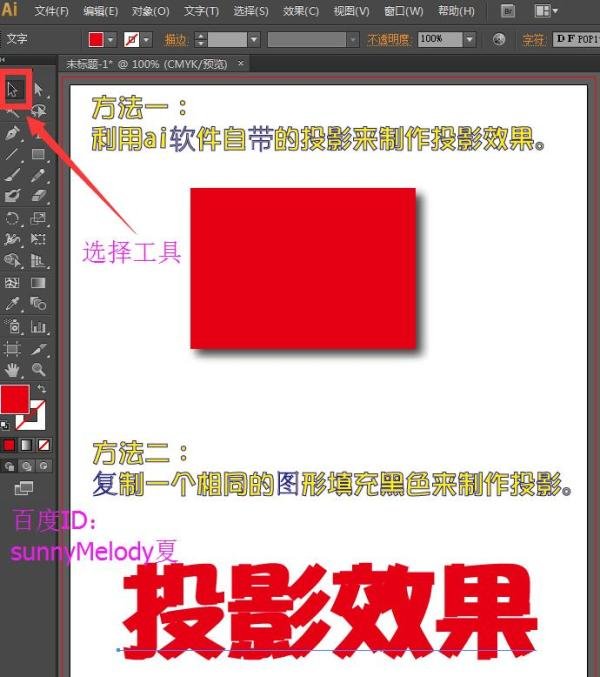Close the 未标题-1* document tab

pyautogui.click(x=241, y=63)
